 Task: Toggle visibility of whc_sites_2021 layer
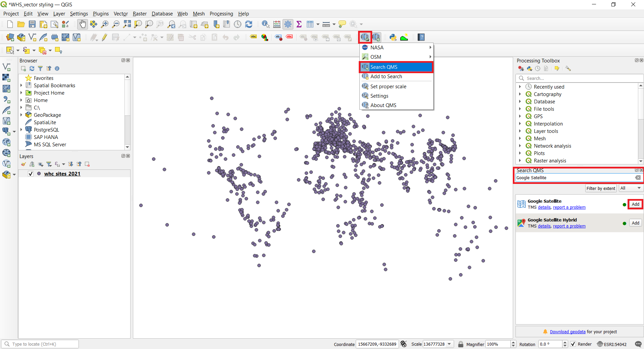pyautogui.click(x=31, y=173)
